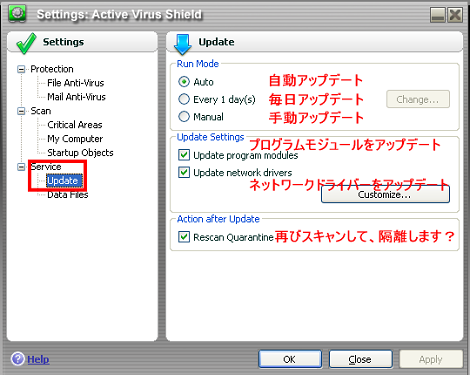The width and height of the screenshot is (470, 375).
Task: Open the Help link
Action: pyautogui.click(x=38, y=359)
